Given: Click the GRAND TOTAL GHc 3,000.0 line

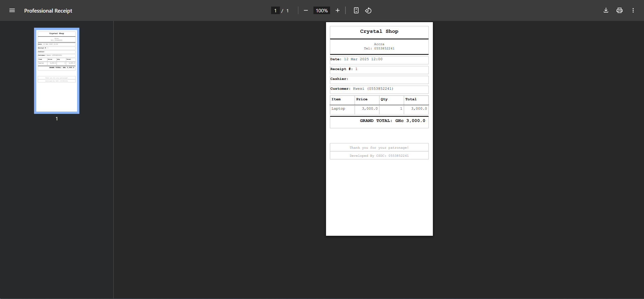Looking at the screenshot, I should [392, 121].
